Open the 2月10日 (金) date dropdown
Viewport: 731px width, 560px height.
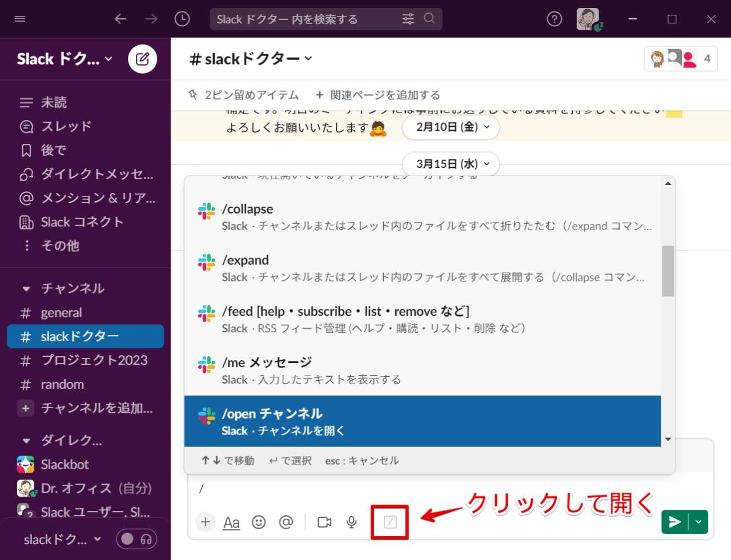pos(451,127)
